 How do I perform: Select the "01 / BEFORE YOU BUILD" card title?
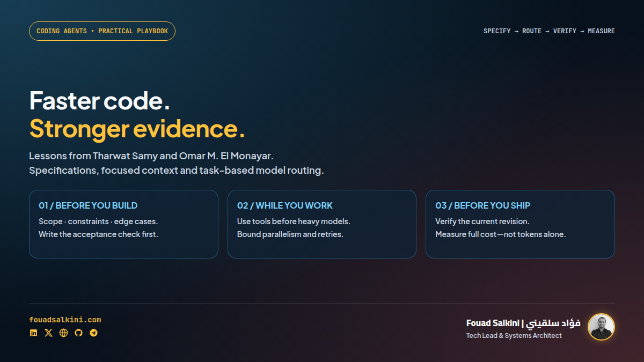tap(88, 205)
